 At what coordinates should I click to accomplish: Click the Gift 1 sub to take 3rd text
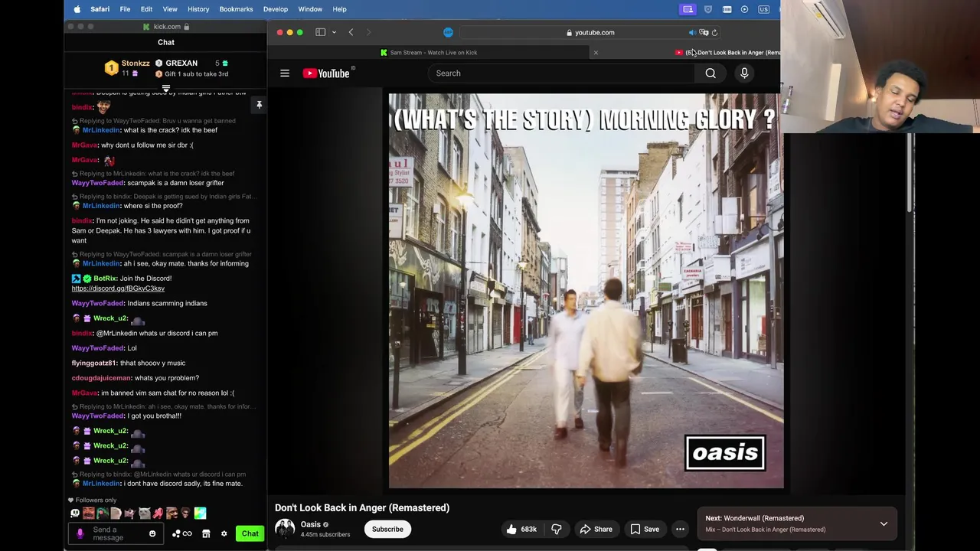coord(197,74)
